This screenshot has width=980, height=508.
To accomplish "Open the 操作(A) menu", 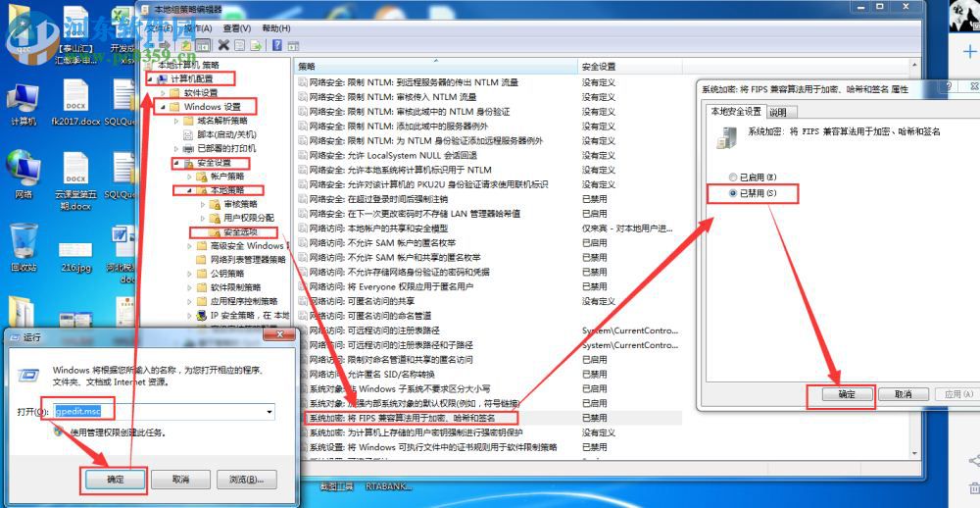I will [198, 28].
